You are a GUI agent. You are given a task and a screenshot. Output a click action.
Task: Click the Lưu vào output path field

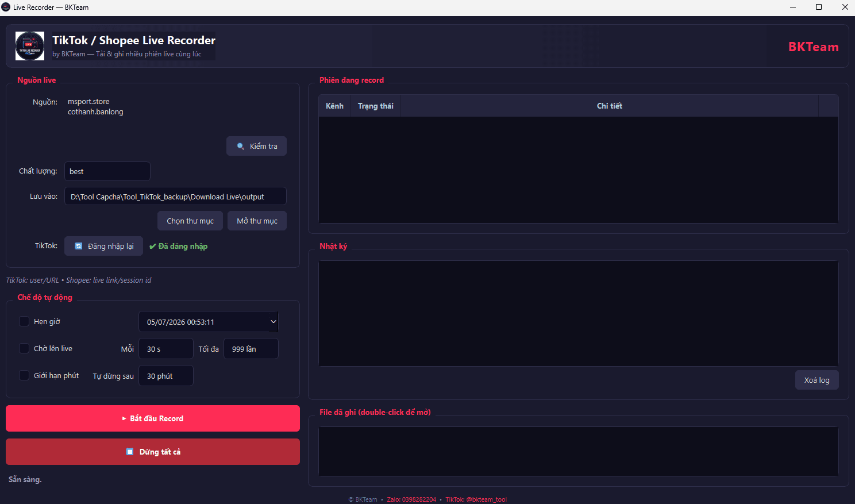click(x=175, y=197)
